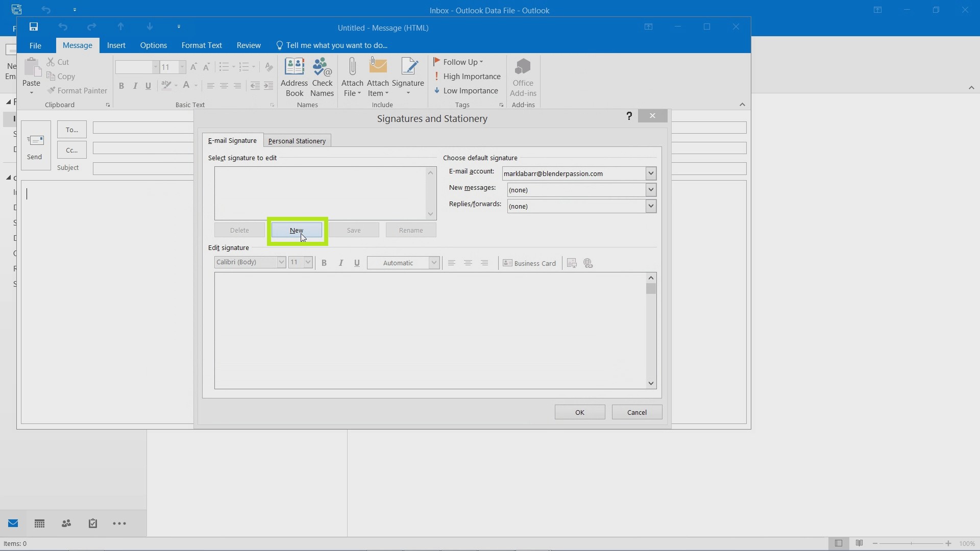Expand the New messages dropdown

click(x=650, y=189)
